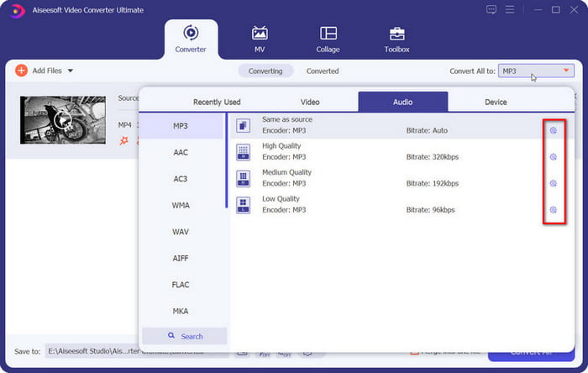The height and width of the screenshot is (373, 588).
Task: Click the Search box in format list
Action: pyautogui.click(x=185, y=336)
